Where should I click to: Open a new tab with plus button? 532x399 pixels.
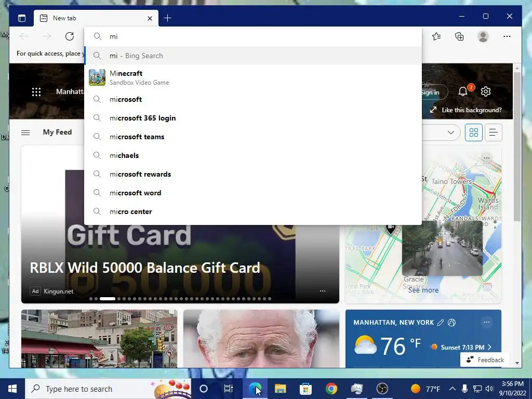(x=167, y=18)
